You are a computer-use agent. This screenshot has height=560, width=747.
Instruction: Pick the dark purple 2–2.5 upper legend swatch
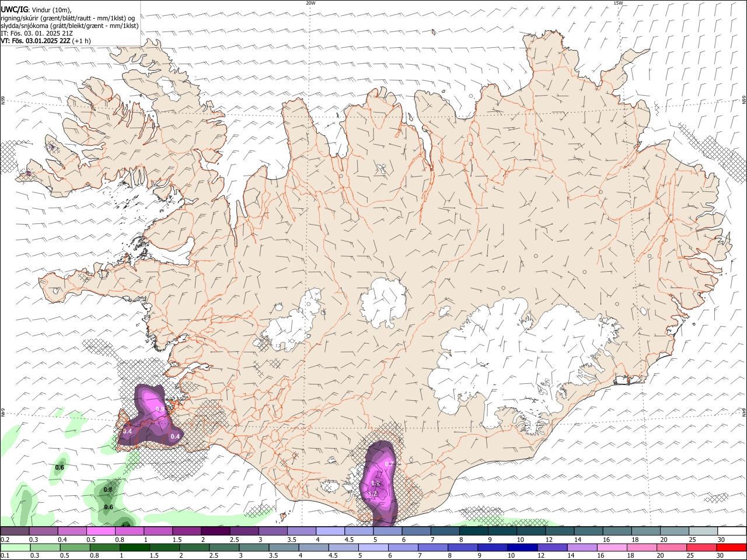click(215, 531)
